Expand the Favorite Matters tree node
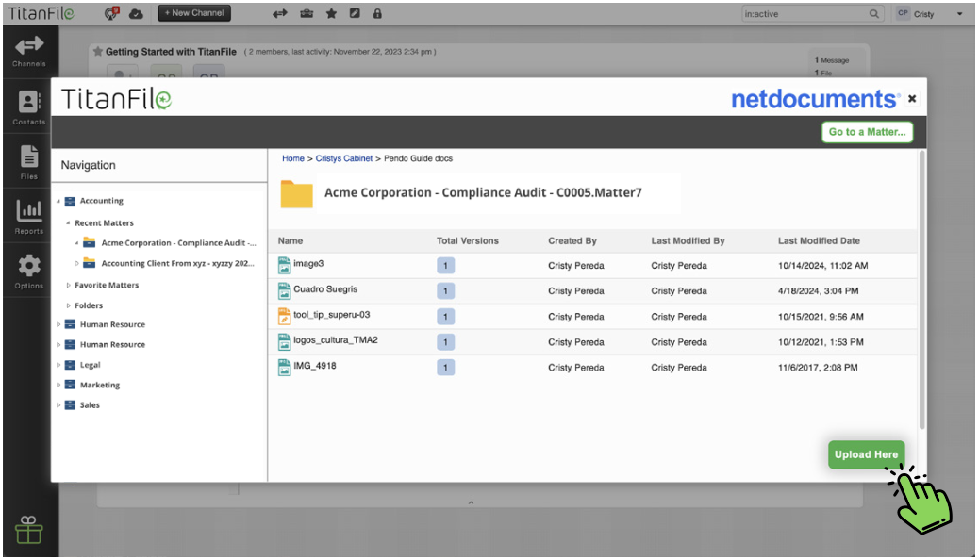The height and width of the screenshot is (560, 979). (x=69, y=286)
